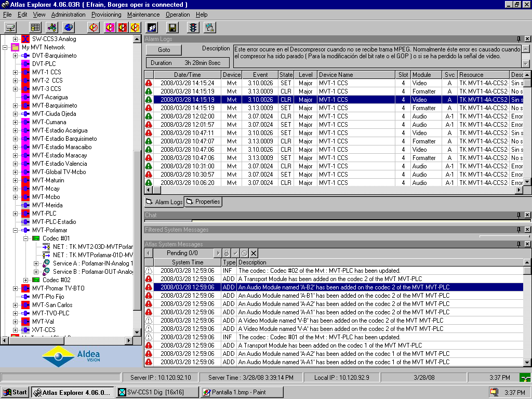Click the padlock icon in Atlas System Messages
Image resolution: width=532 pixels, height=399 pixels.
227,253
